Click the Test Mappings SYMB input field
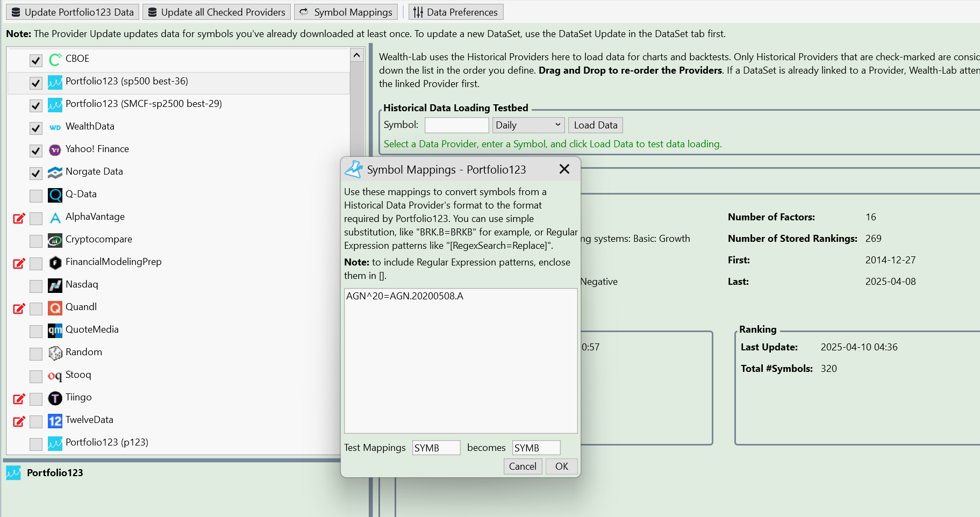The image size is (980, 517). coord(436,448)
